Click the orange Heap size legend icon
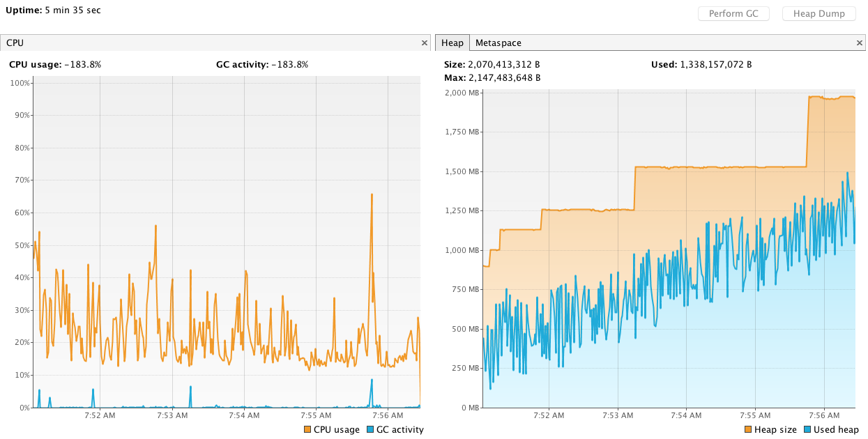 click(x=747, y=430)
